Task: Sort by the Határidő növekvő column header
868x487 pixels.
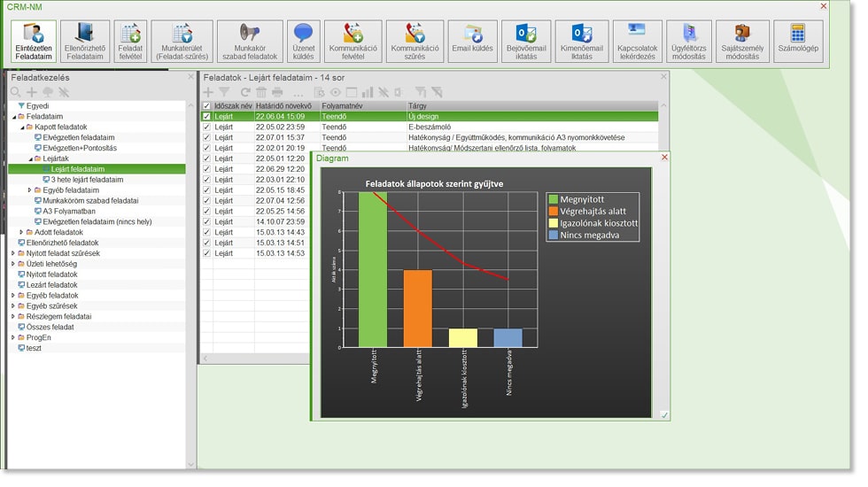Action: [x=287, y=105]
